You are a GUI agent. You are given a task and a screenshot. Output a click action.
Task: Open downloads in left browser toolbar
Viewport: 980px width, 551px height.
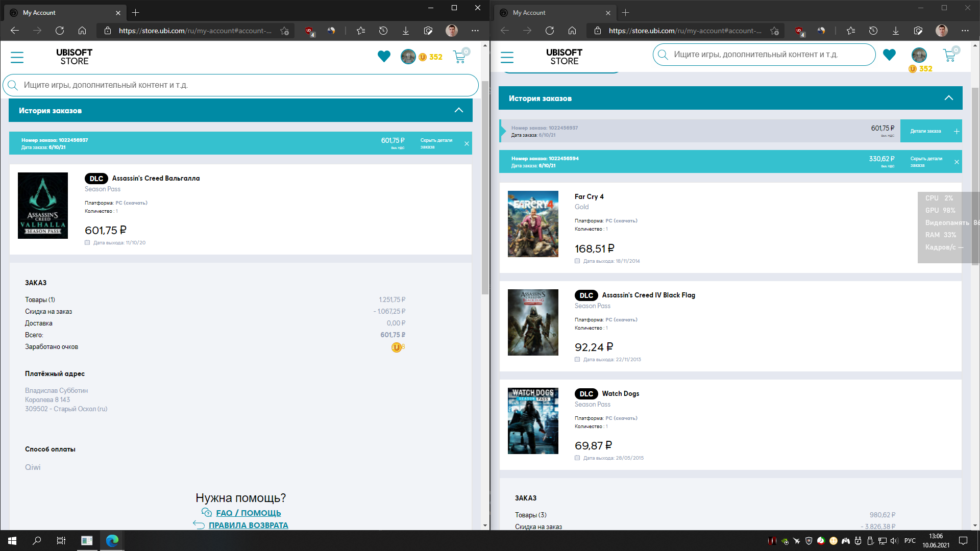click(406, 31)
